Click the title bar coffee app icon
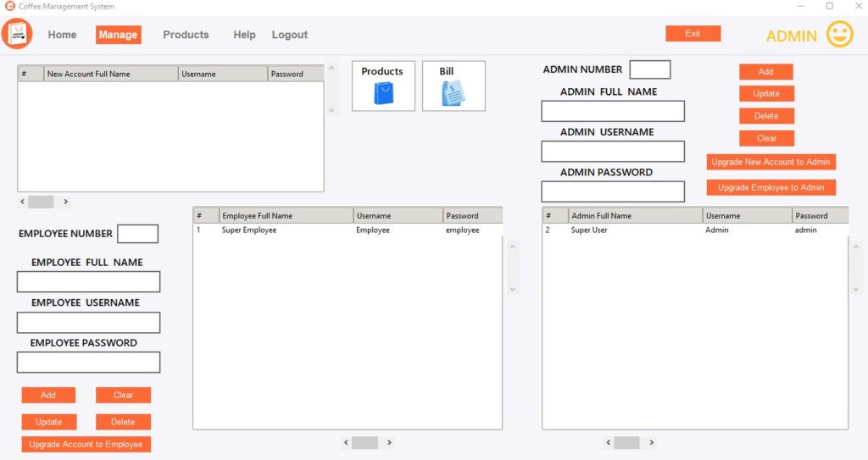 pos(9,6)
